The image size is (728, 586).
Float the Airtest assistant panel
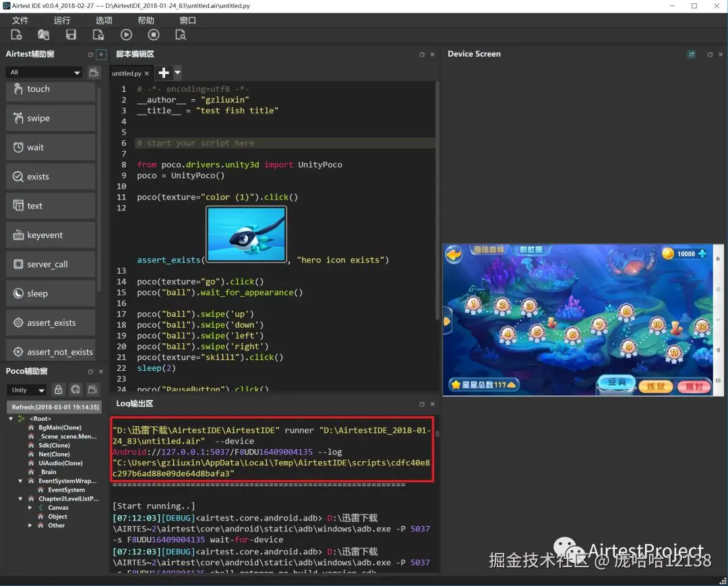[x=90, y=55]
